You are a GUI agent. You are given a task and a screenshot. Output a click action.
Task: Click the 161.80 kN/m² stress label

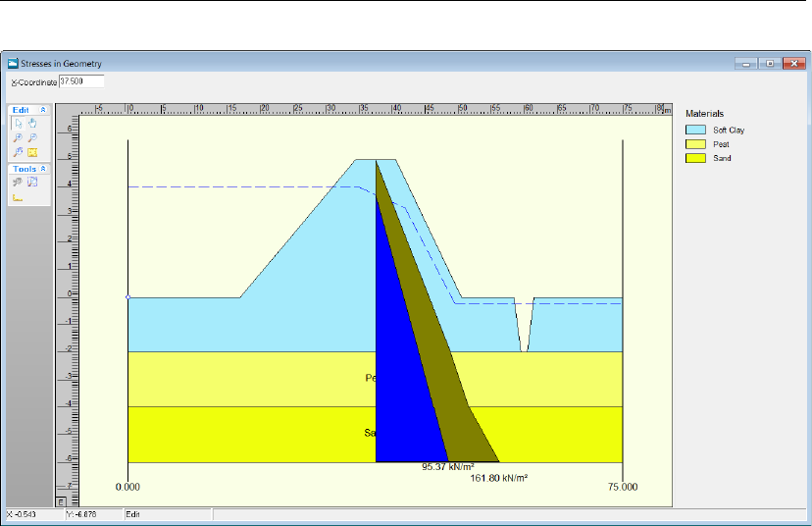pos(499,478)
